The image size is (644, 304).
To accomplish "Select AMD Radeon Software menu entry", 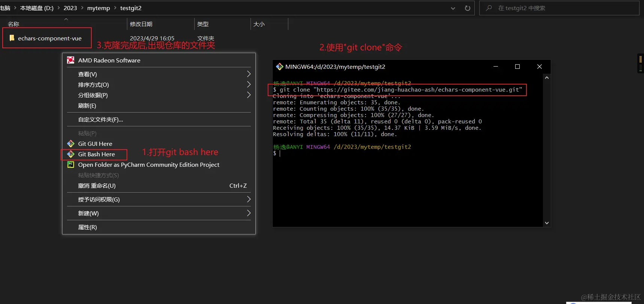I will point(159,60).
